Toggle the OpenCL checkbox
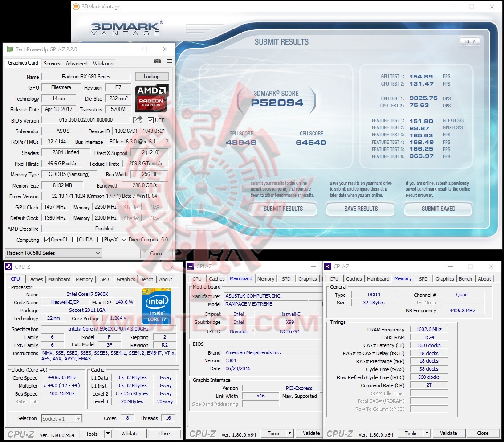 coord(47,240)
